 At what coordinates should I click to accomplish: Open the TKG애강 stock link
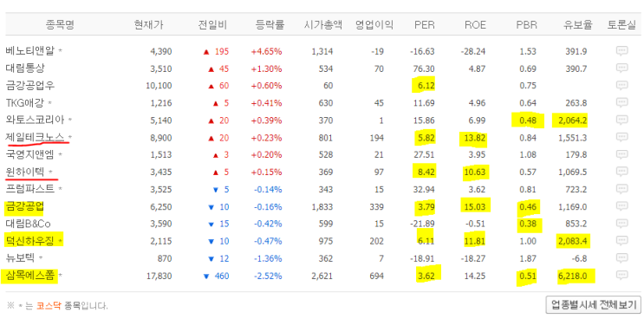pyautogui.click(x=24, y=103)
